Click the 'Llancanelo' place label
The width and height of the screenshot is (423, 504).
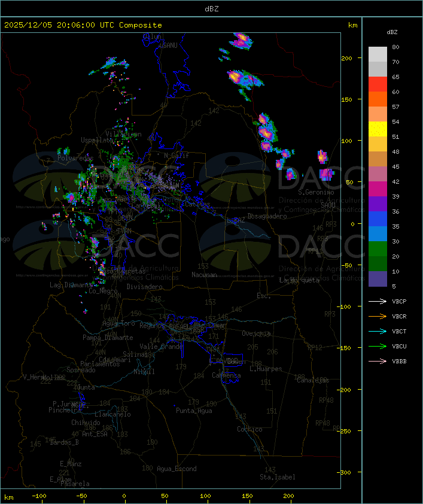pos(112,415)
